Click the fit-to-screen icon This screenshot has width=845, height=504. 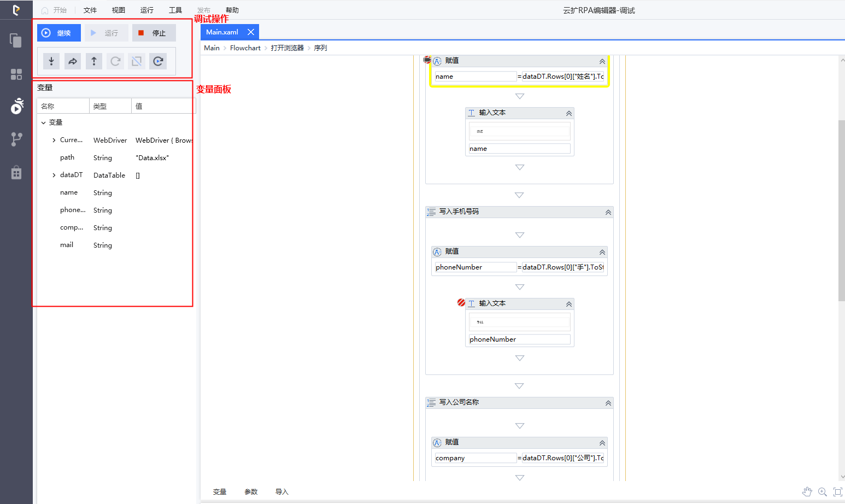tap(837, 492)
